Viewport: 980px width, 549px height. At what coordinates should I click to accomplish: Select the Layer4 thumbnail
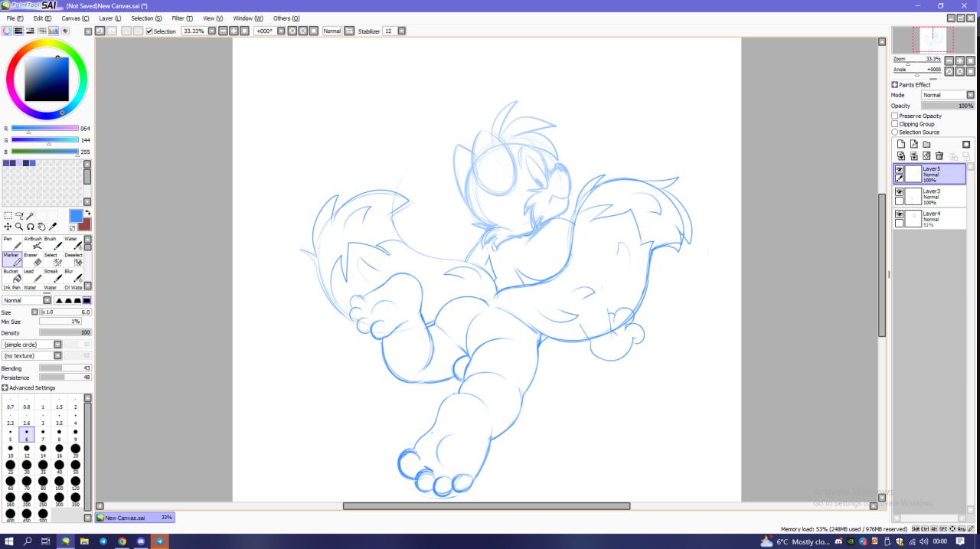[913, 219]
